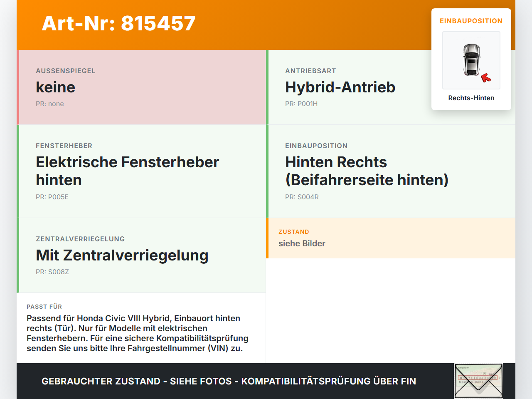
Task: Click the Rechts-Hinten caption
Action: pos(471,98)
